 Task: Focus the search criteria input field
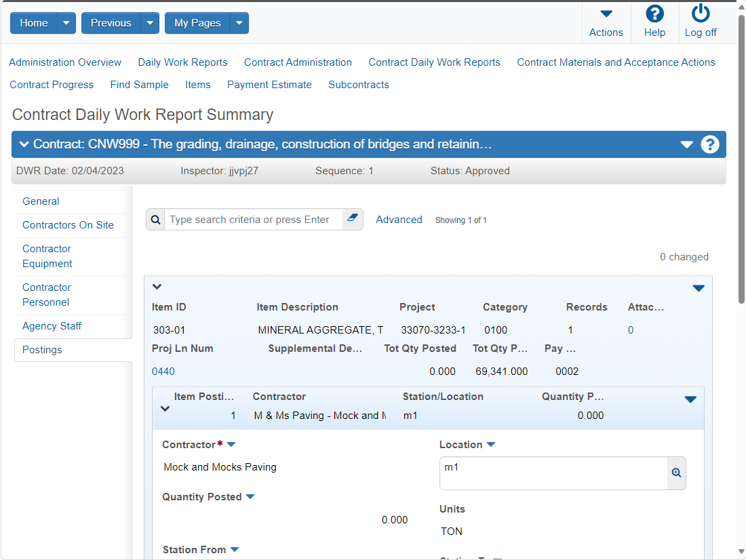click(253, 220)
